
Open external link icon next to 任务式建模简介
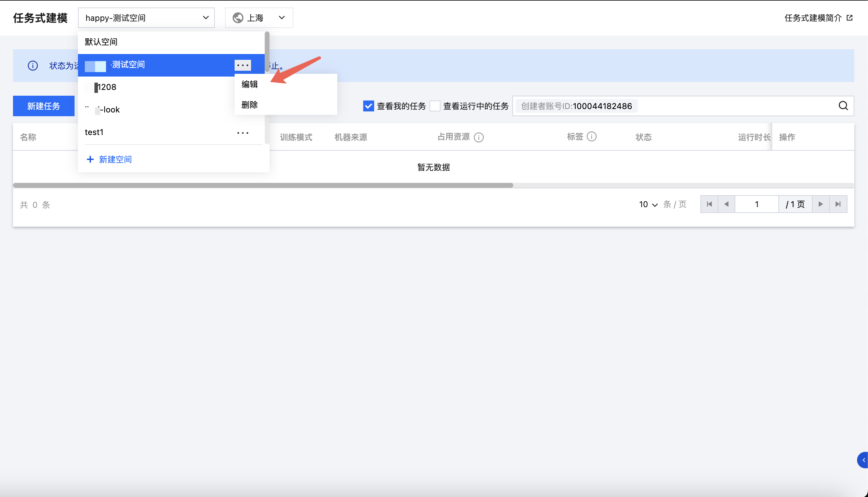coord(850,18)
